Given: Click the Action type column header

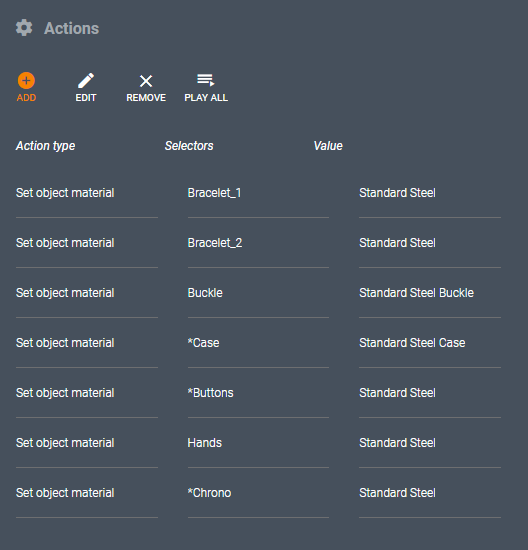Looking at the screenshot, I should 45,146.
